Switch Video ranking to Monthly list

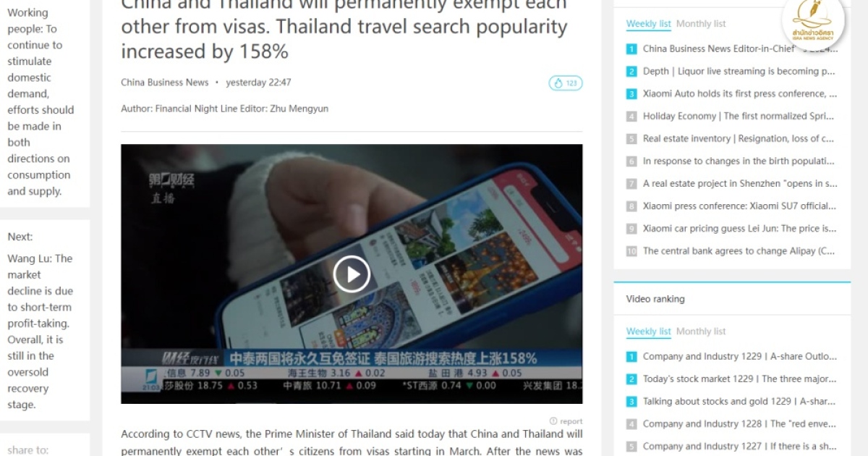click(x=700, y=332)
